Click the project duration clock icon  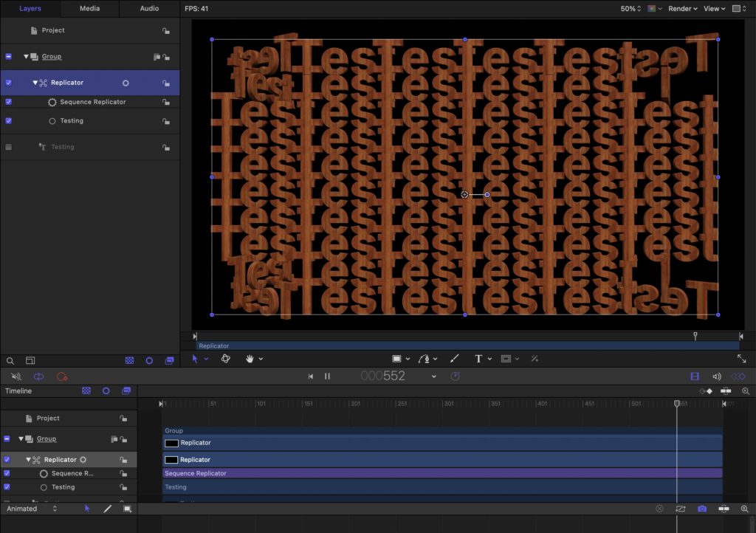click(455, 376)
